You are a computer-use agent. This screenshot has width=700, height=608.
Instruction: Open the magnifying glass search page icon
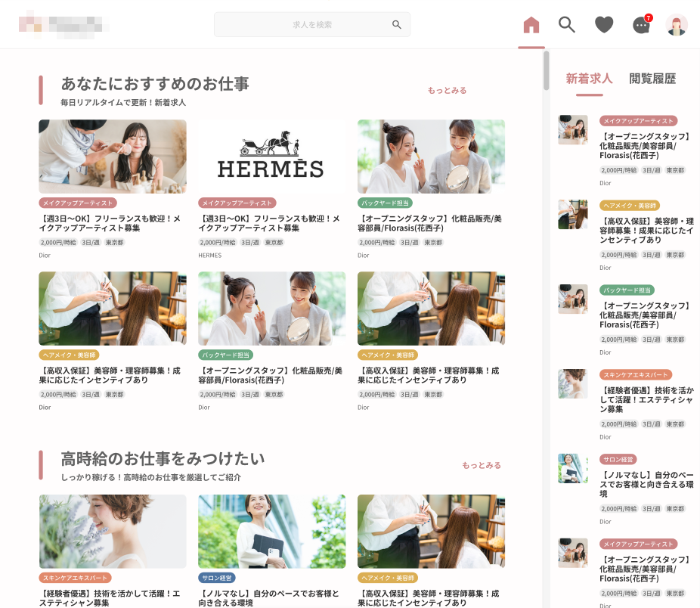pyautogui.click(x=567, y=25)
